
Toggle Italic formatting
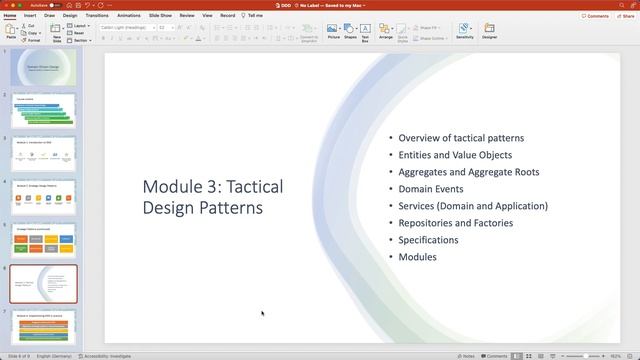coord(112,38)
